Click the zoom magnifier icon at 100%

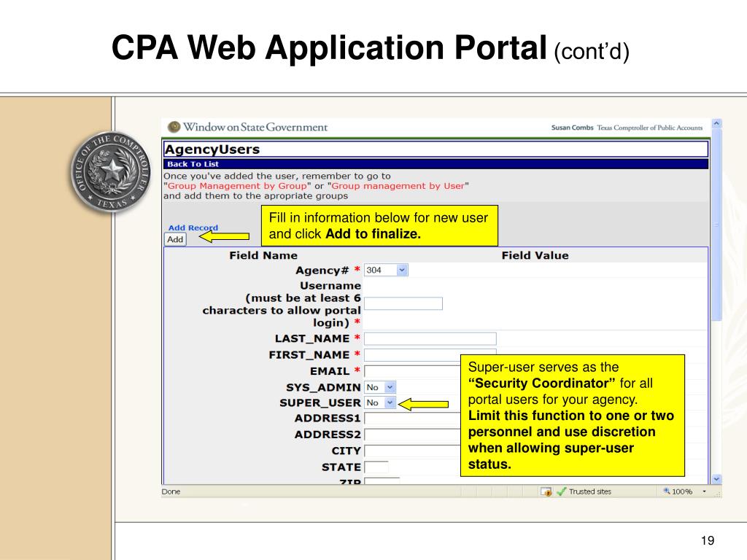(x=667, y=491)
